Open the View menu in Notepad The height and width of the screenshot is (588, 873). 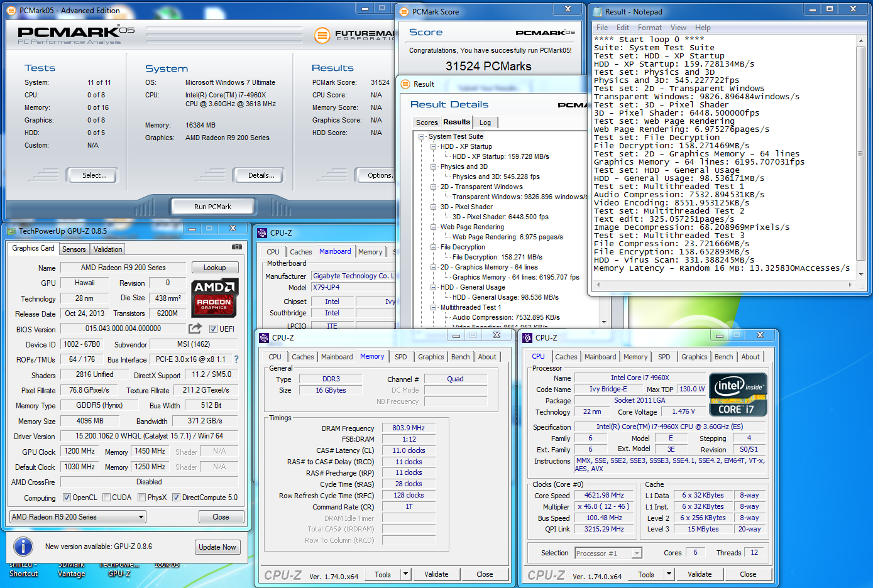point(678,28)
